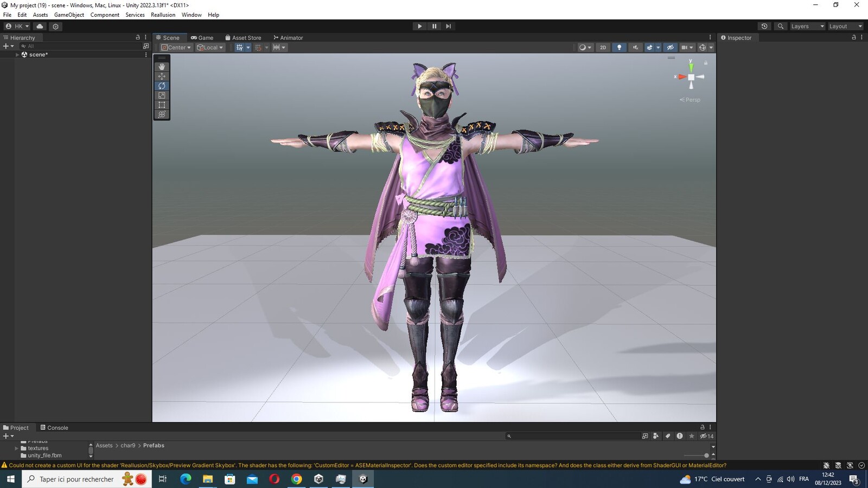Switch to the Asset Store tab
This screenshot has height=488, width=868.
[243, 37]
